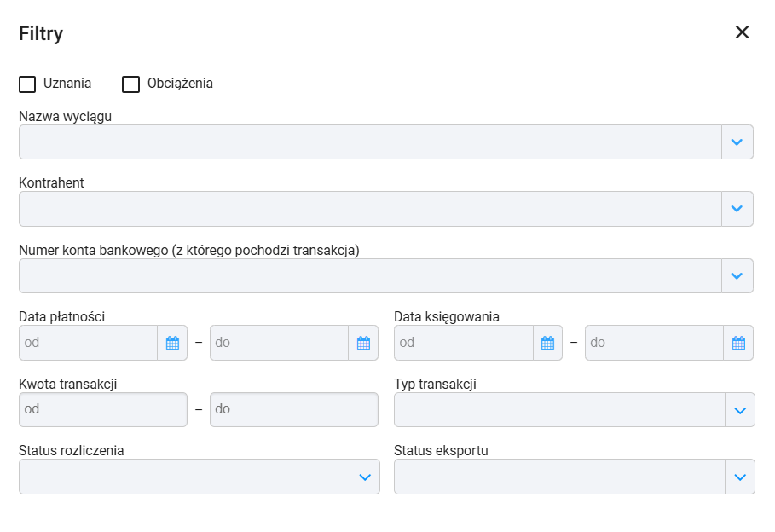Open calendar for Data płatności end date

tap(363, 343)
